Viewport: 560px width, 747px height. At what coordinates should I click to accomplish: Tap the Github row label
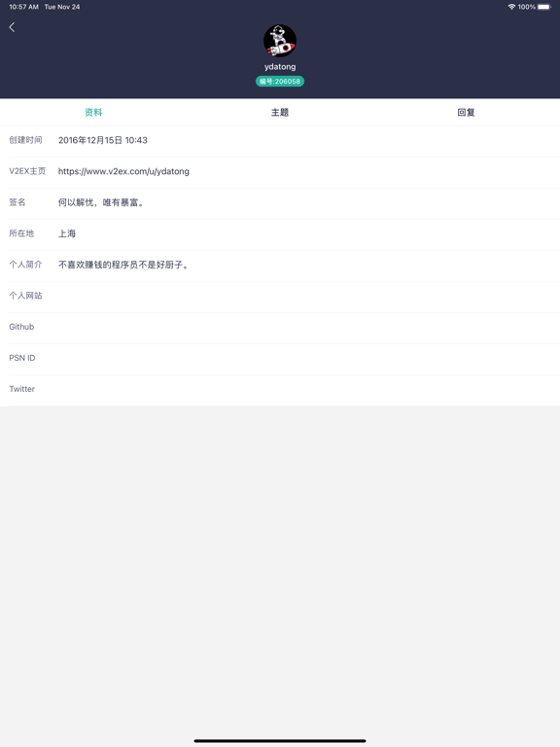pyautogui.click(x=21, y=327)
